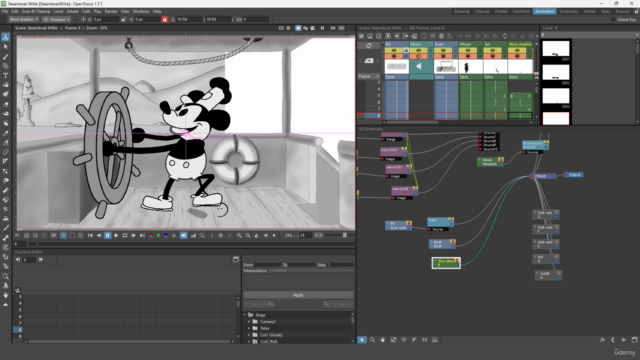This screenshot has height=360, width=640.
Task: Adjust the FPS slider in viewer bar
Action: tap(344, 235)
